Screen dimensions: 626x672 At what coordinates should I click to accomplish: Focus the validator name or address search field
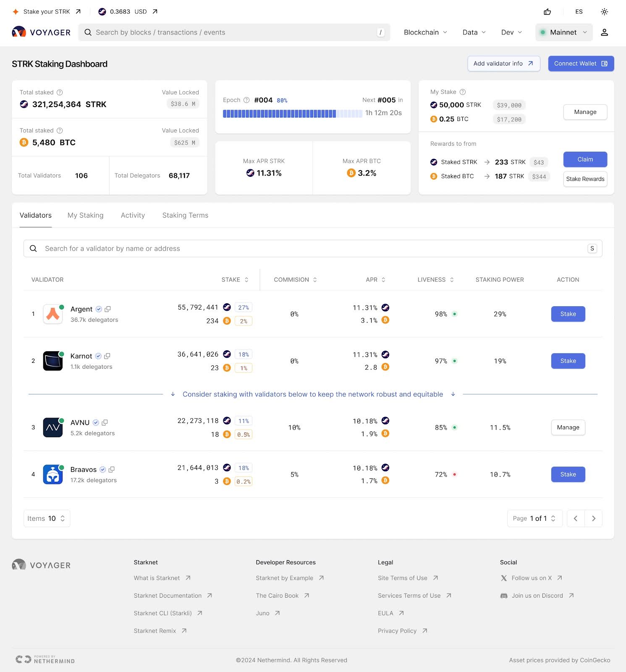312,249
